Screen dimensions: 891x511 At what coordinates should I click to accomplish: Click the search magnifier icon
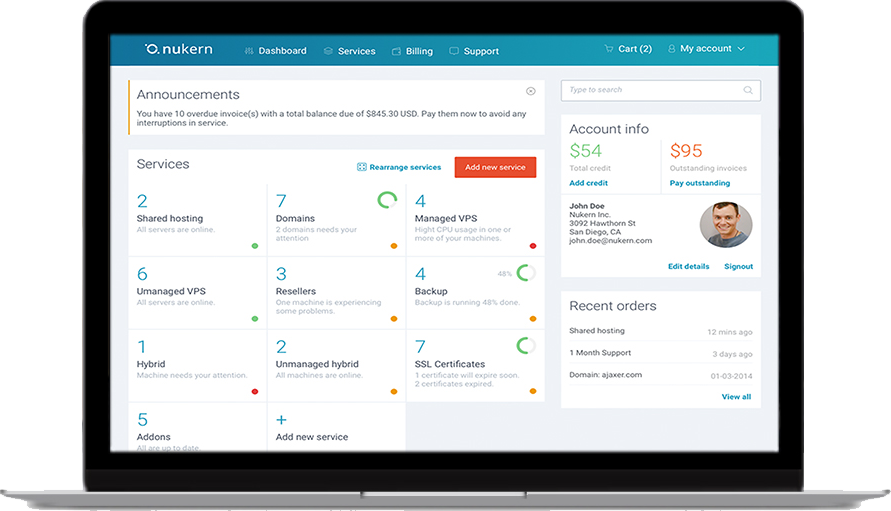click(x=748, y=90)
